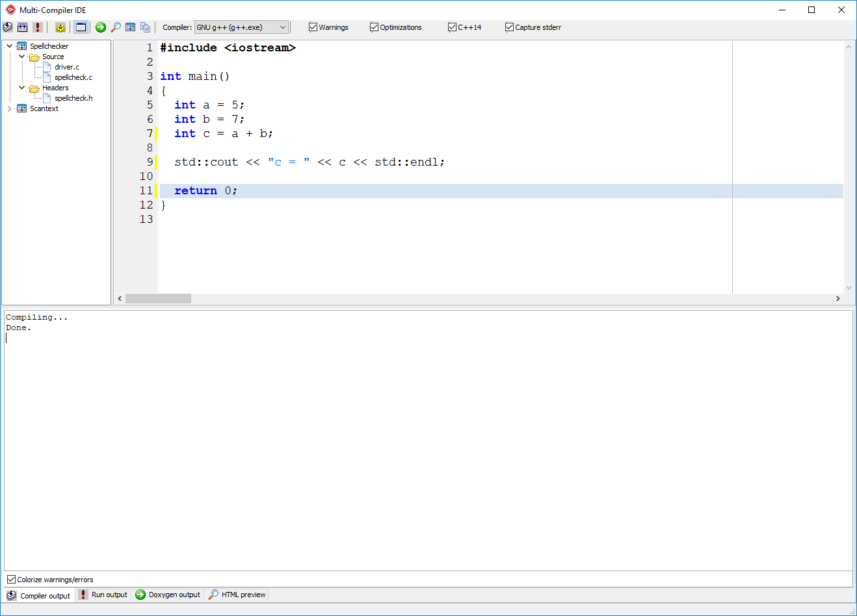The height and width of the screenshot is (616, 857).
Task: Switch to the Run output tab
Action: [103, 595]
